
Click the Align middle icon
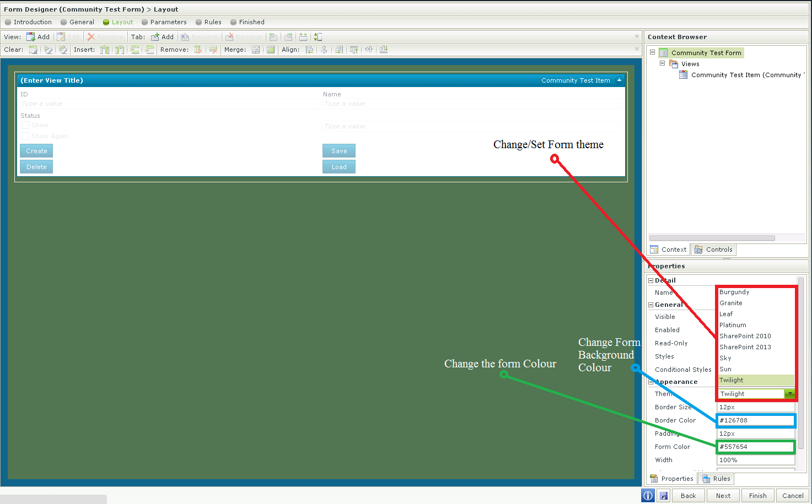coord(369,50)
